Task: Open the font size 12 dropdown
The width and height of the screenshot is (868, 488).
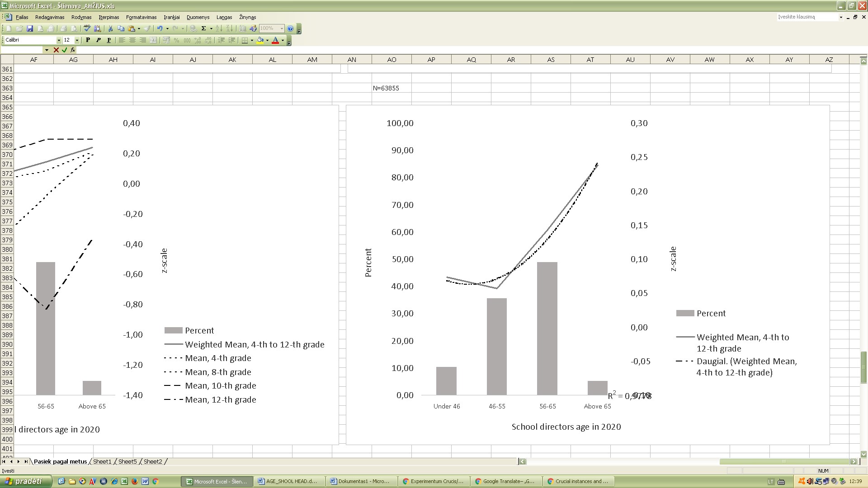Action: 77,40
